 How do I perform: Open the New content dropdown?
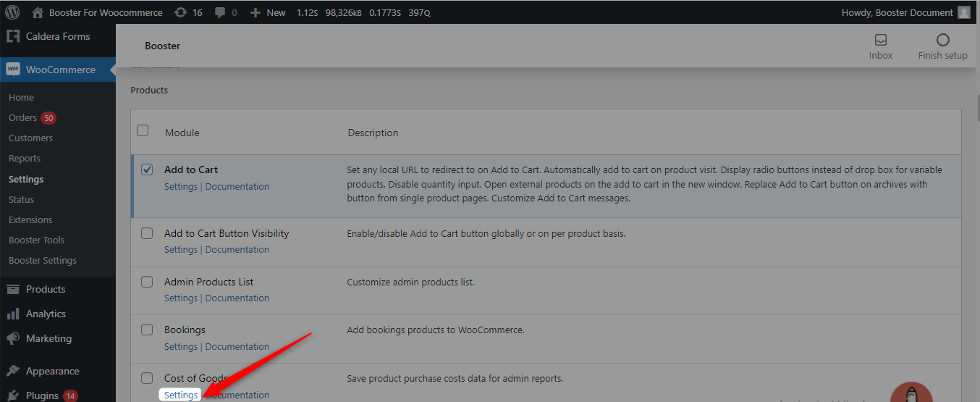point(268,12)
